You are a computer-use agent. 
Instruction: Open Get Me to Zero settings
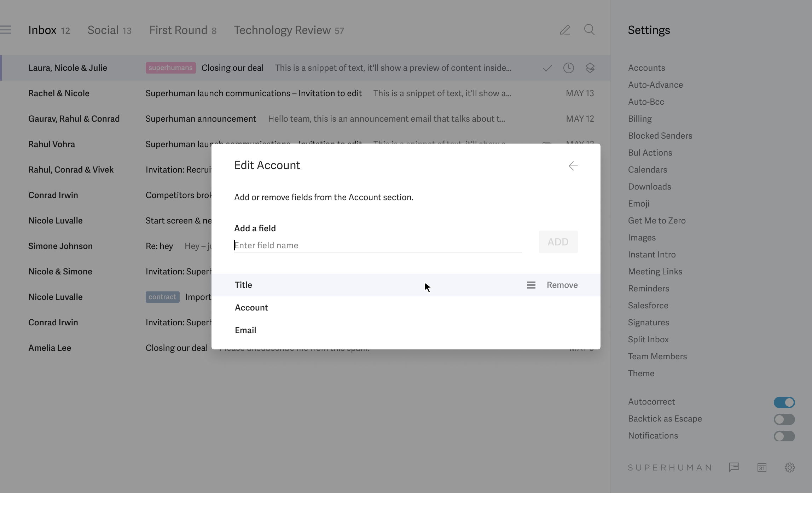[x=657, y=221]
